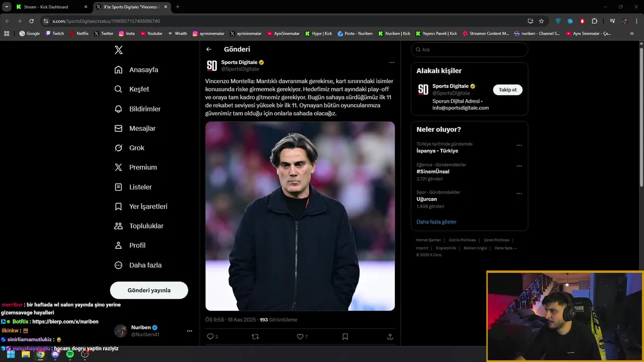644x362 pixels.
Task: Go back using the Gönderi arrow
Action: click(x=209, y=49)
